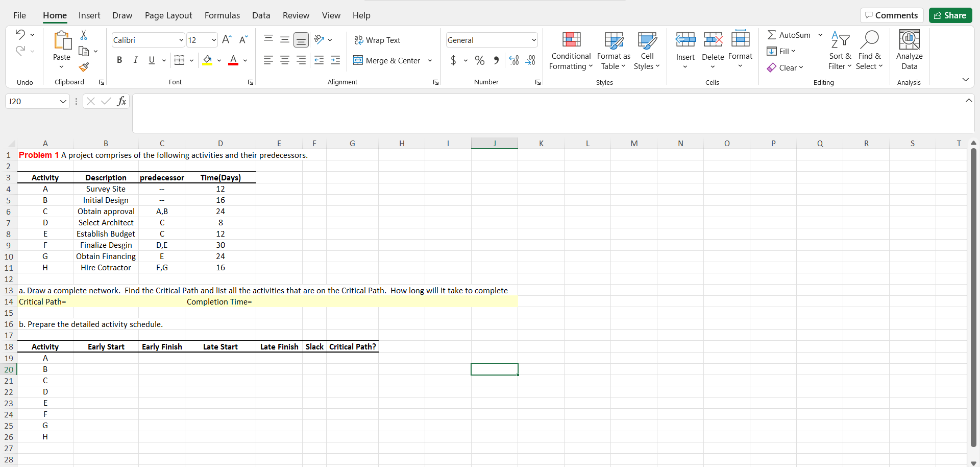Image resolution: width=980 pixels, height=467 pixels.
Task: Select the Italic formatting icon
Action: (135, 60)
